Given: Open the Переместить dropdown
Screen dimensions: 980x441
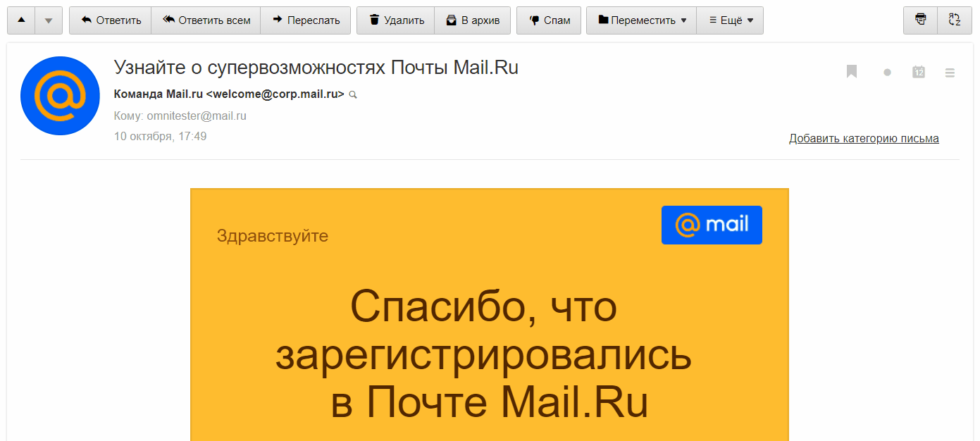Looking at the screenshot, I should (x=641, y=20).
